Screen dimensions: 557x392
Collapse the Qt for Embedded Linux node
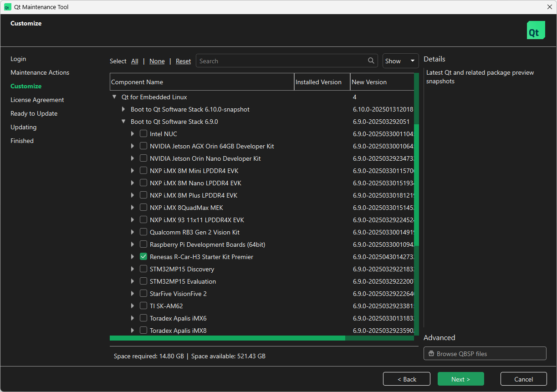pos(114,97)
